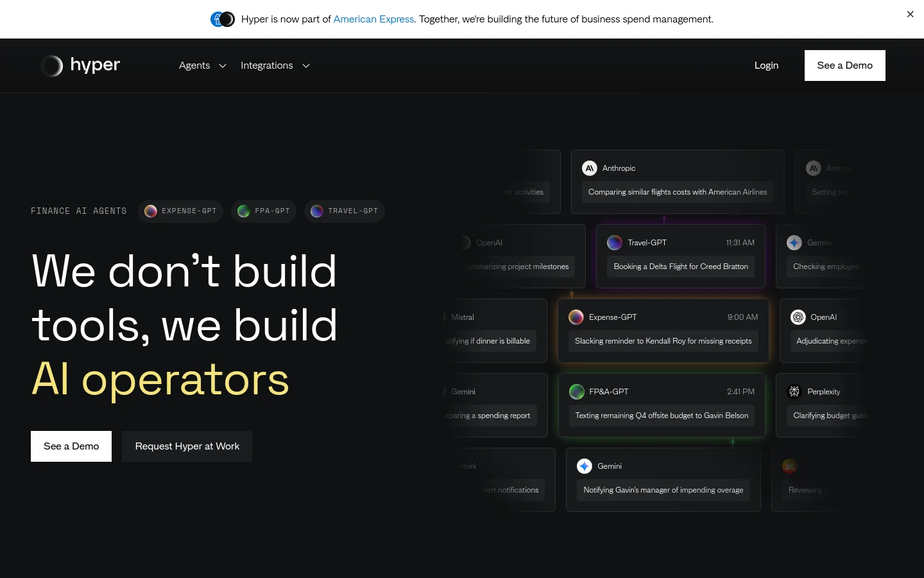The image size is (924, 578).
Task: Click the FINANCE AI AGENTS label
Action: tap(79, 211)
